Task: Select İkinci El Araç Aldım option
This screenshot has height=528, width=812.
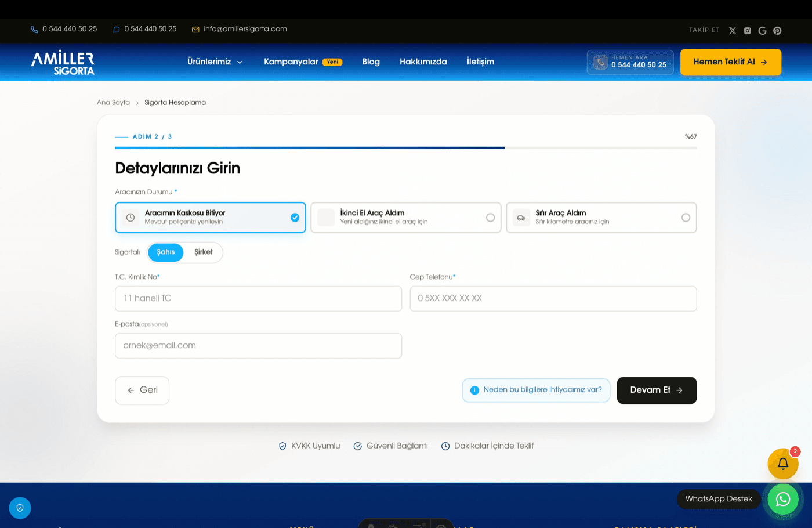Action: coord(406,218)
